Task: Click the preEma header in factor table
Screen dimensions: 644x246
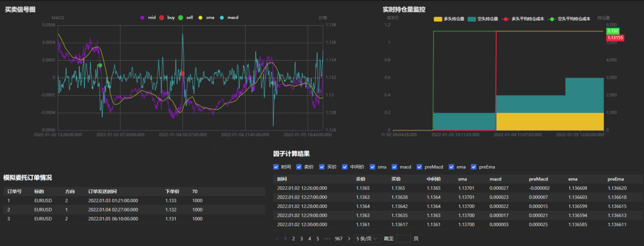Action: coord(616,179)
